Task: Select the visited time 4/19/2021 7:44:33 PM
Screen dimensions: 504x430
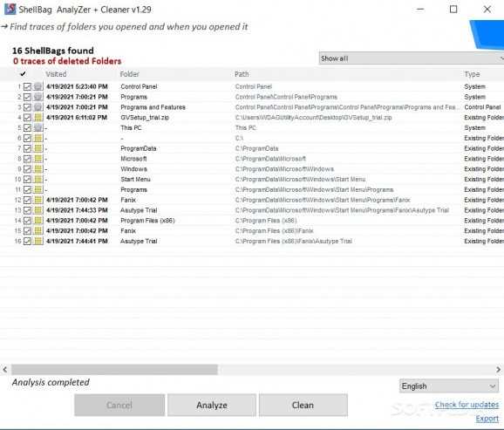Action: pyautogui.click(x=77, y=210)
